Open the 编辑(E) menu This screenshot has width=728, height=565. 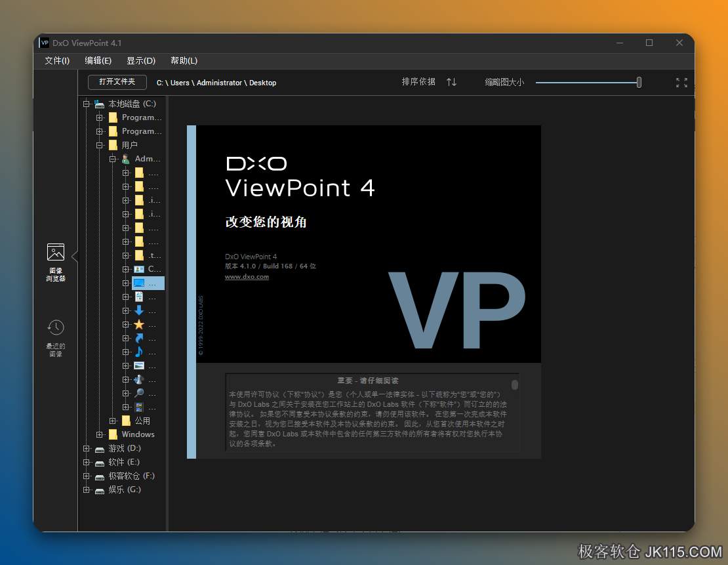pos(98,60)
